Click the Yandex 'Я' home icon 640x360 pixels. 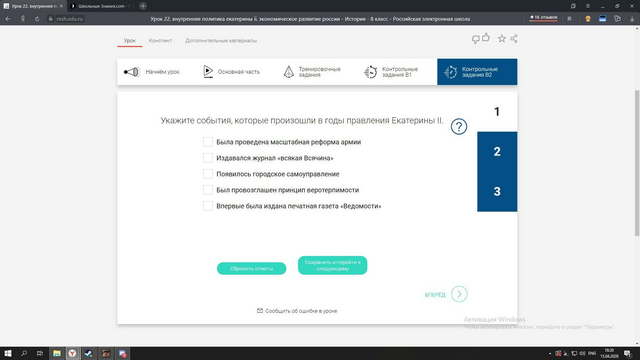click(x=23, y=19)
